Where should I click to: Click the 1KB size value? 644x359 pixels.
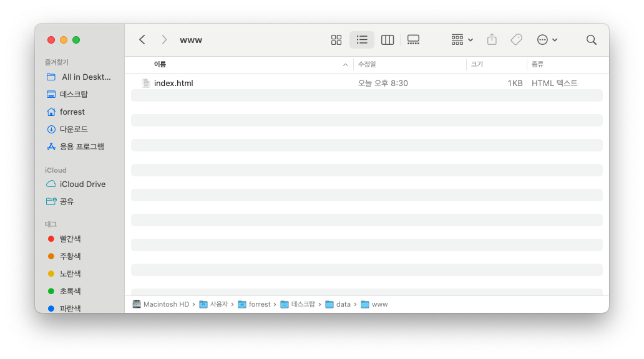click(515, 84)
